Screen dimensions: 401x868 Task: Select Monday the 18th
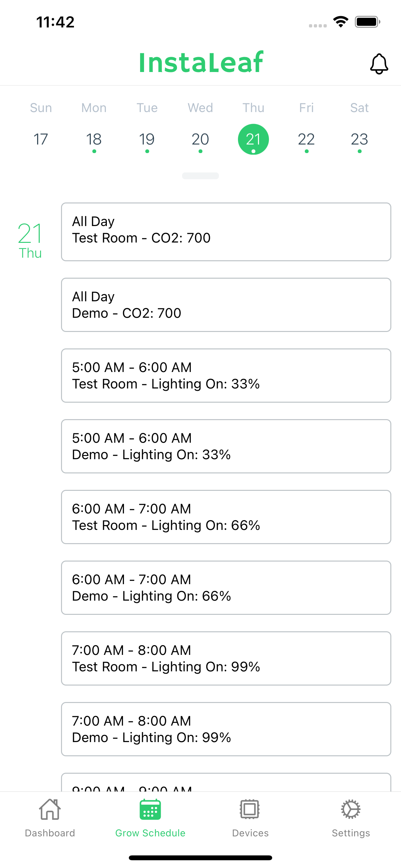click(94, 139)
